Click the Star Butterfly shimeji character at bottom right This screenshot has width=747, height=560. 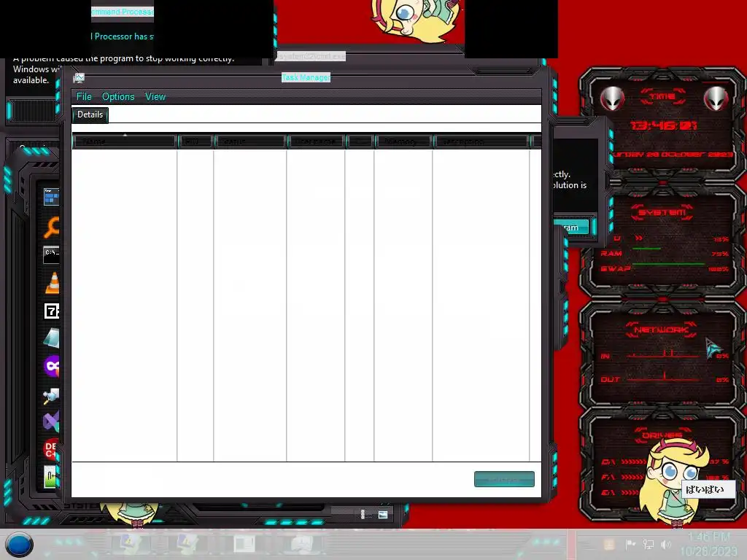674,483
